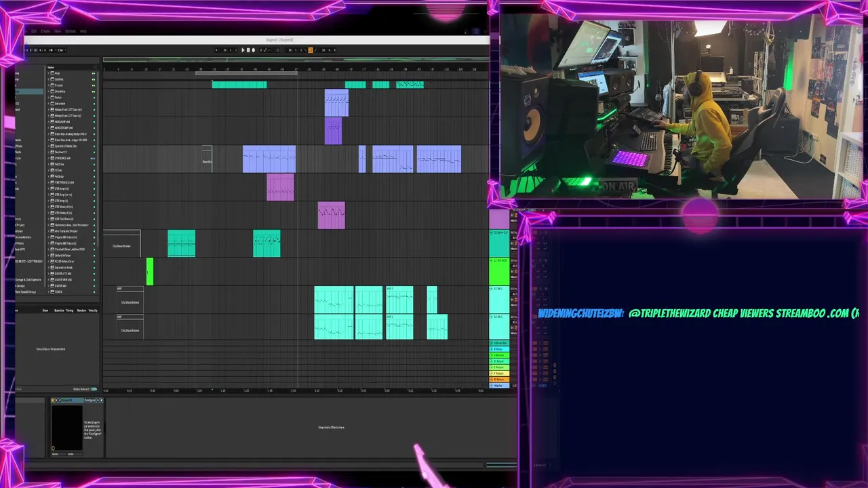Viewport: 868px width, 488px height.
Task: Click the arrangement overview bar
Action: coord(295,60)
